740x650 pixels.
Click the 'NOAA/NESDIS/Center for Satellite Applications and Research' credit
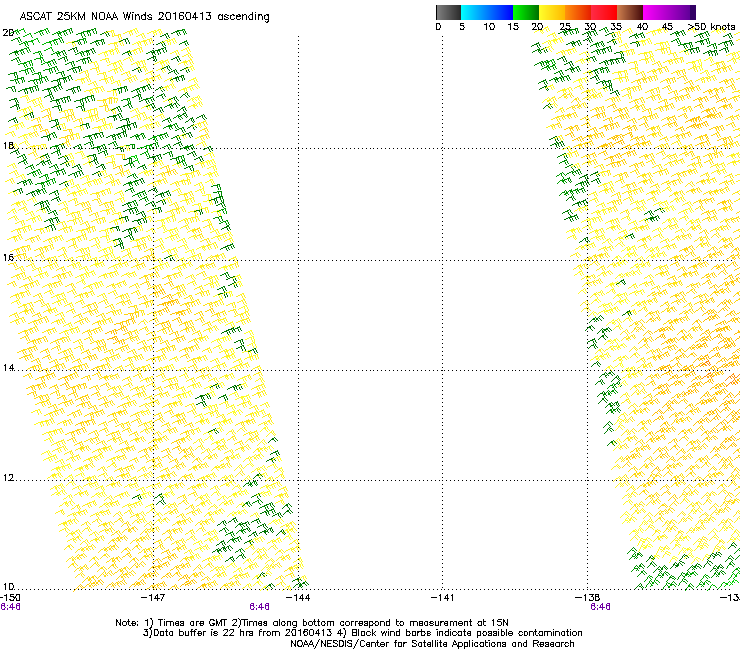(432, 644)
